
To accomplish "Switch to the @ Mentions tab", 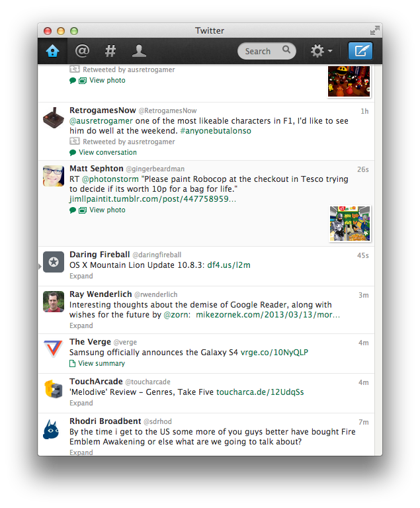I will [82, 51].
